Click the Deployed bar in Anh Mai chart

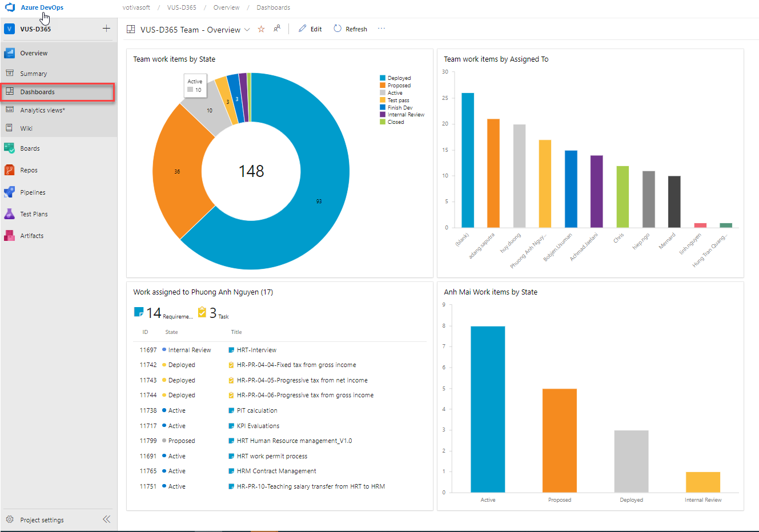pyautogui.click(x=632, y=461)
